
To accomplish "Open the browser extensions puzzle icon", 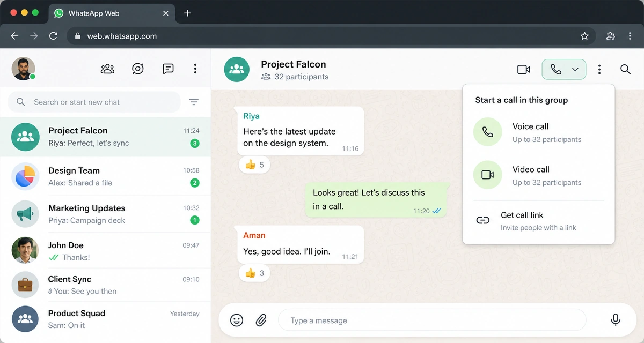I will tap(610, 36).
